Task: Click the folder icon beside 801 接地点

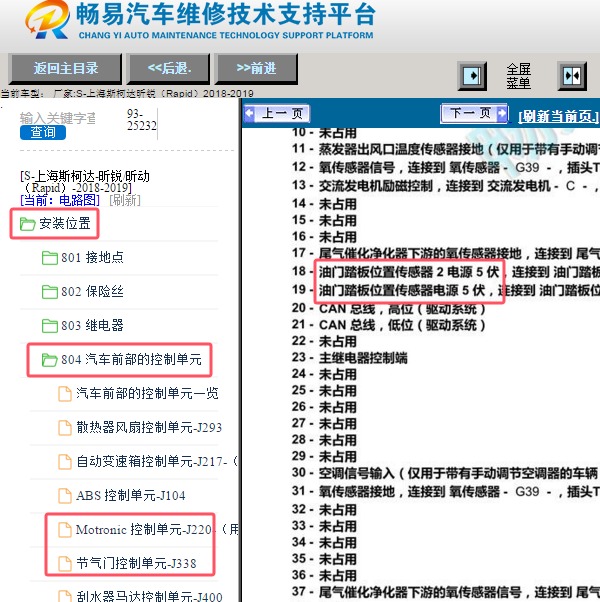Action: [50, 258]
